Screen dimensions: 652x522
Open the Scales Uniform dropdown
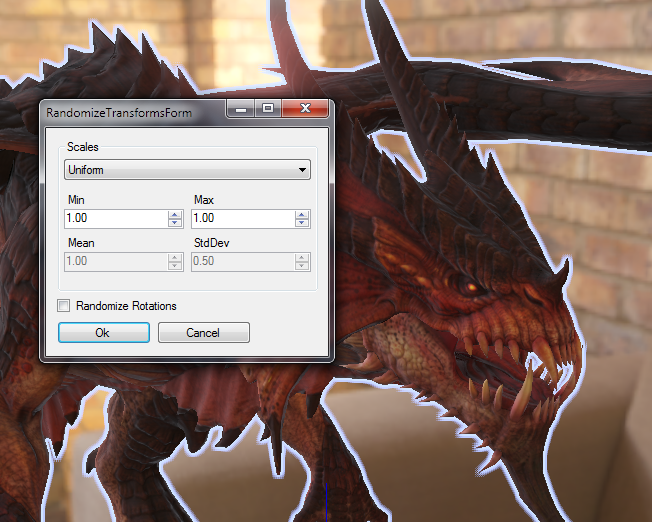tap(187, 170)
